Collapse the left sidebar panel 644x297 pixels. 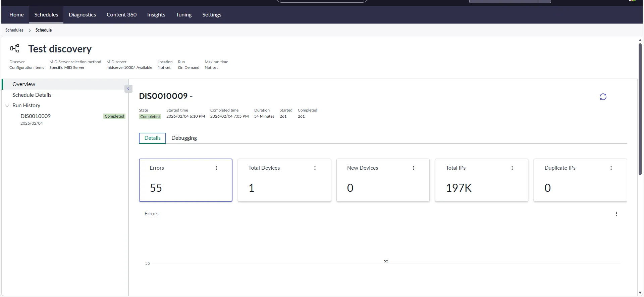pos(128,89)
